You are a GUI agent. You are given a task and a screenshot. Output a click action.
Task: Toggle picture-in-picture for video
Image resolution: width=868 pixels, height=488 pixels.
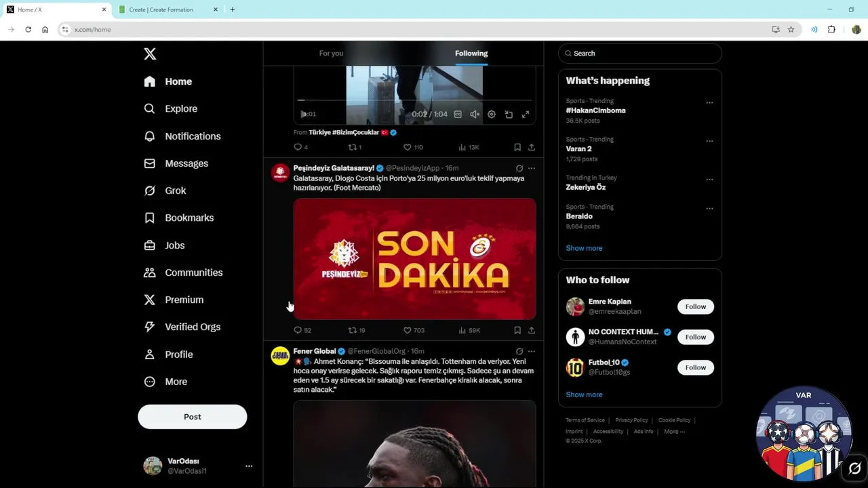[x=509, y=115]
